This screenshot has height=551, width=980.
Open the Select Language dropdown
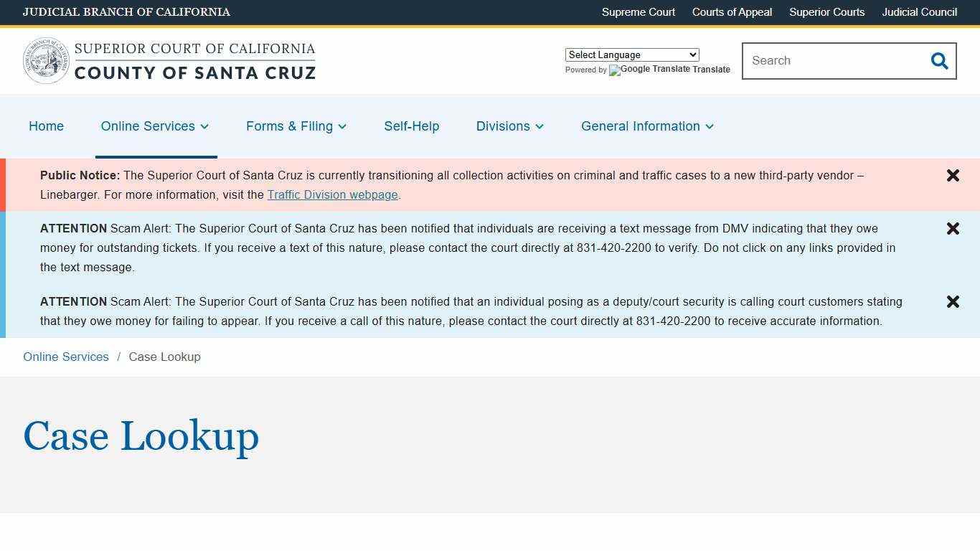tap(631, 55)
